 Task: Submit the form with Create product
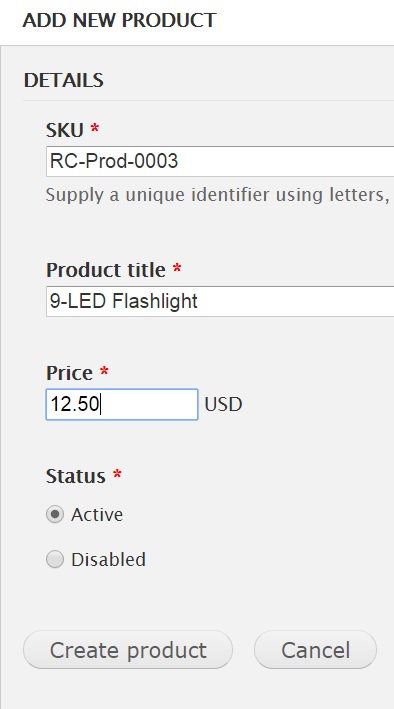[128, 650]
